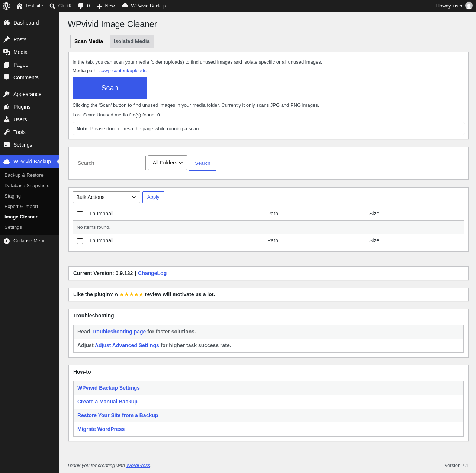Click the Collapse Menu arrow icon
The height and width of the screenshot is (473, 476).
[x=7, y=241]
